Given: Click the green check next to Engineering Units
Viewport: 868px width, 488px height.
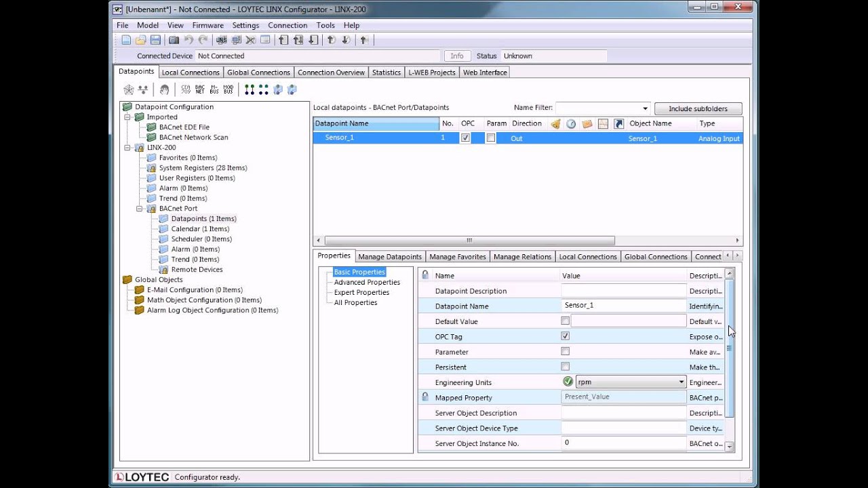Looking at the screenshot, I should pos(568,382).
